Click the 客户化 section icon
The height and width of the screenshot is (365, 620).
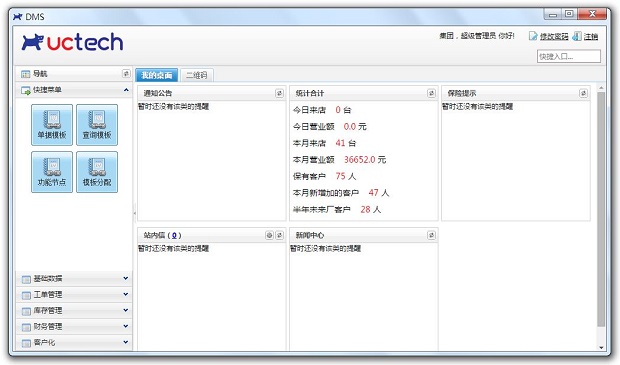(x=26, y=343)
